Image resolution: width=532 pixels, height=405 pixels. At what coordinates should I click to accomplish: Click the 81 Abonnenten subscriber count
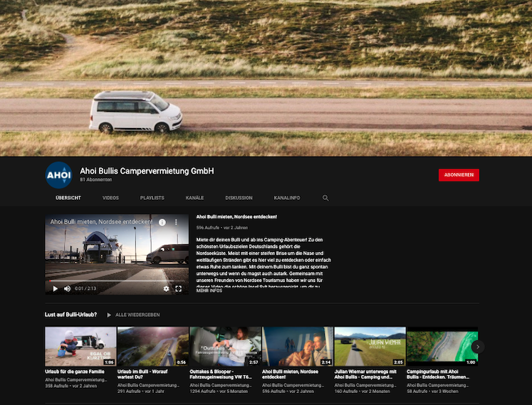pyautogui.click(x=96, y=180)
